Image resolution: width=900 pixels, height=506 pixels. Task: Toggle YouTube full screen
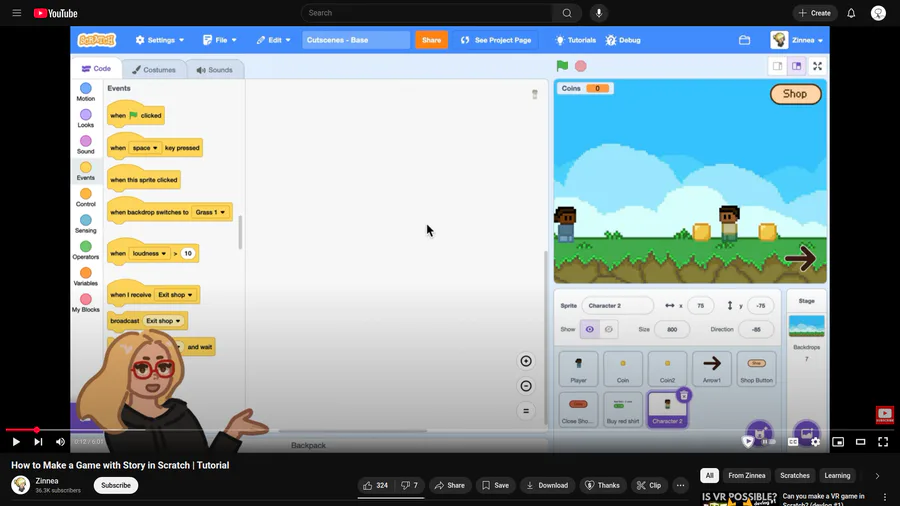pyautogui.click(x=883, y=442)
